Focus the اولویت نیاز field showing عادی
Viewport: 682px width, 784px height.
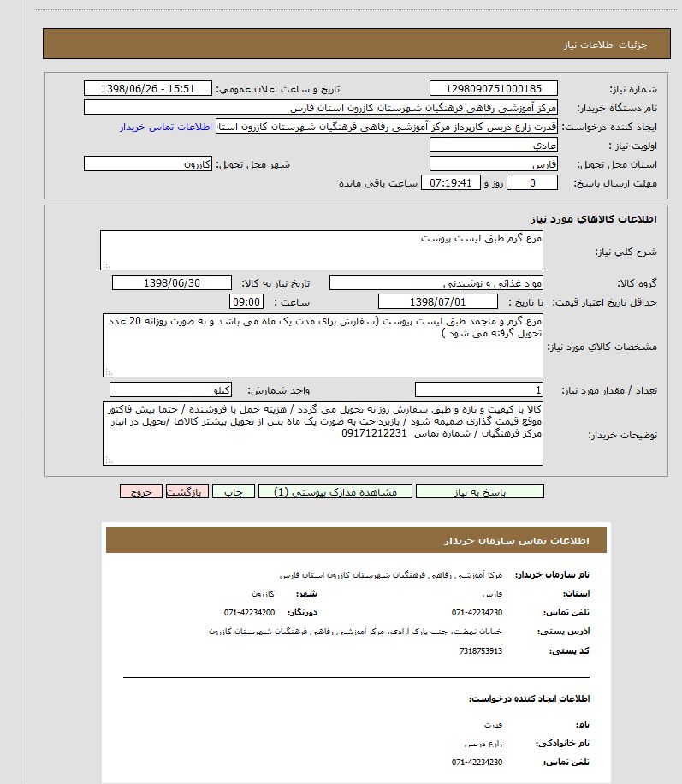tap(493, 146)
